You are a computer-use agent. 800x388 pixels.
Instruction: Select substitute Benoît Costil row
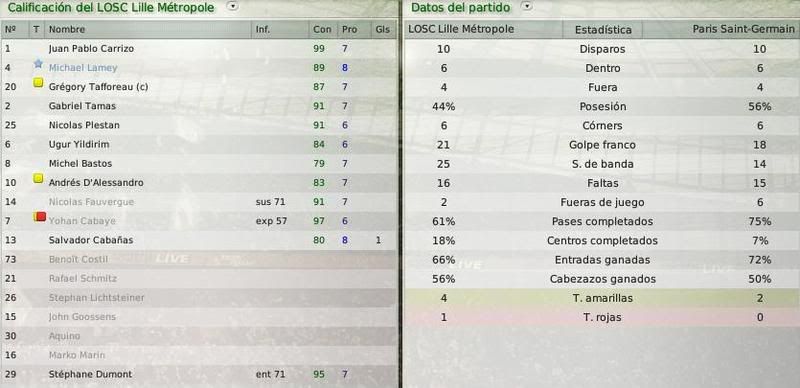click(x=199, y=259)
